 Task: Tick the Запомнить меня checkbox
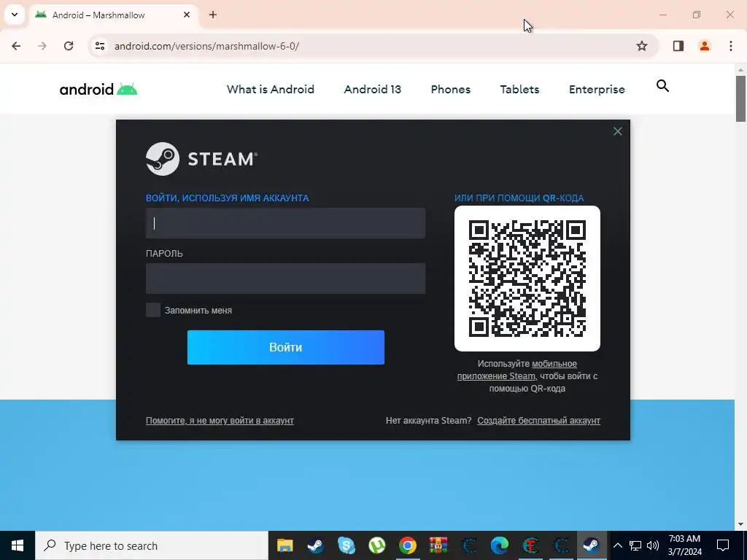153,310
